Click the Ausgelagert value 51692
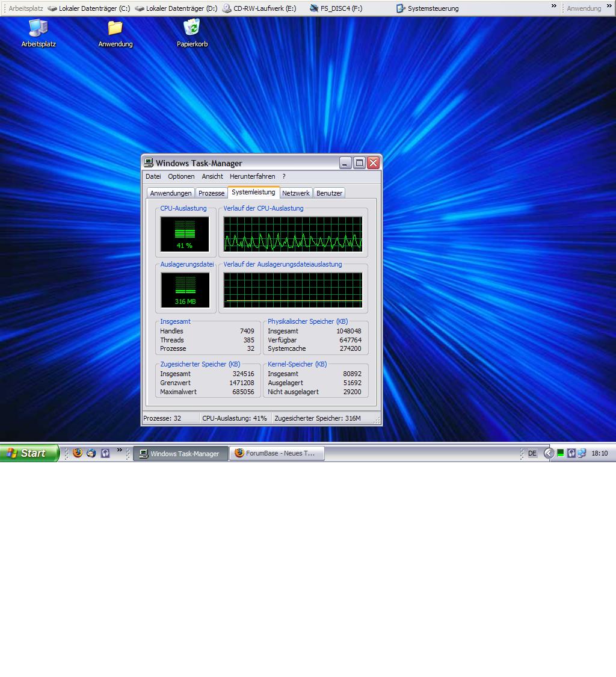Image resolution: width=616 pixels, height=677 pixels. (353, 383)
